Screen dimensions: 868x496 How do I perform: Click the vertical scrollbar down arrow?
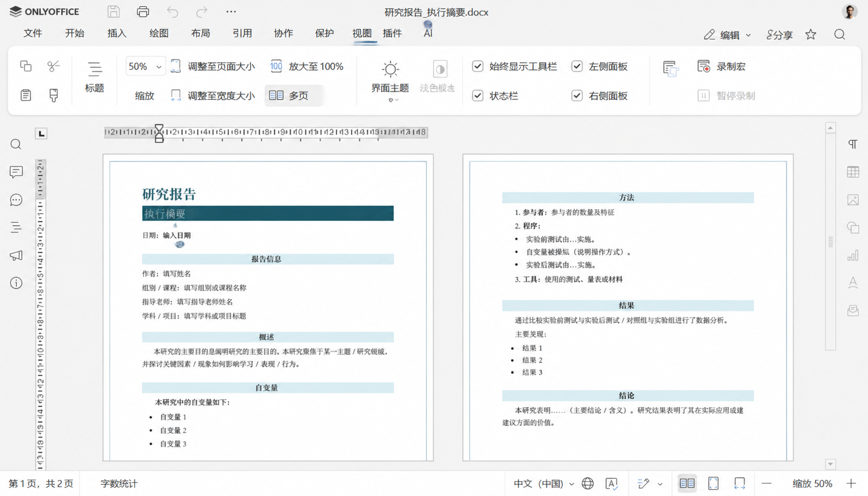pos(830,464)
